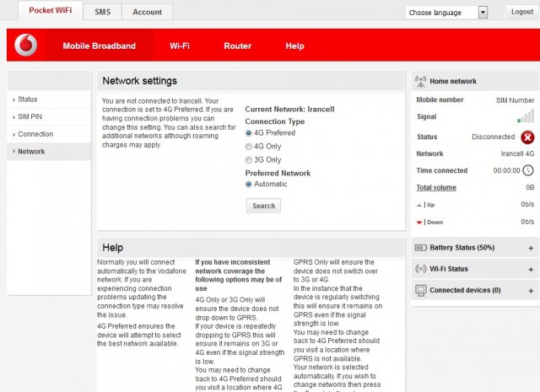
Task: Click the Wi-Fi Status signal icon
Action: 421,269
